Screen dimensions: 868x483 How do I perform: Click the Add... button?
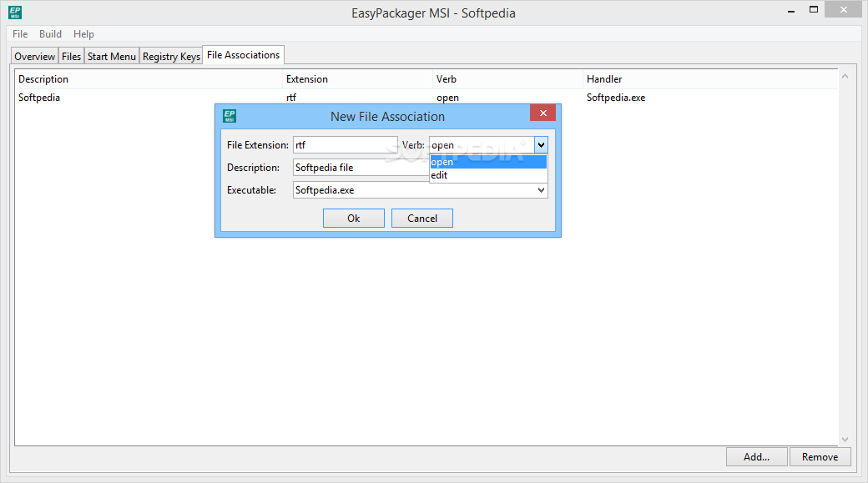[756, 457]
